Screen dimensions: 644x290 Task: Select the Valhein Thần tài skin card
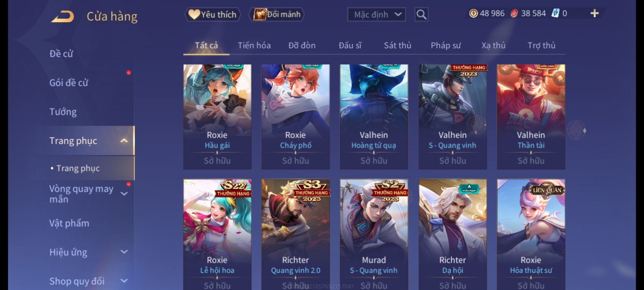531,117
